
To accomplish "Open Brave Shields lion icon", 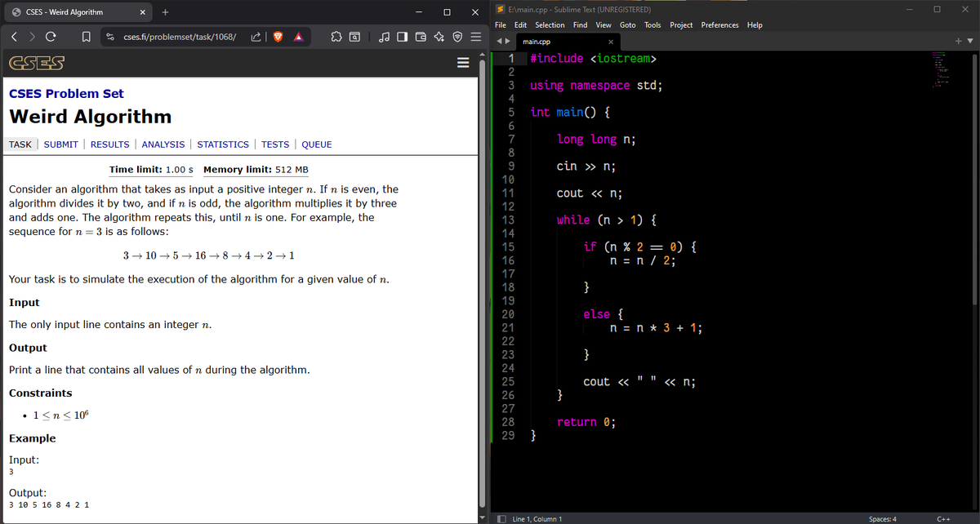I will coord(276,37).
